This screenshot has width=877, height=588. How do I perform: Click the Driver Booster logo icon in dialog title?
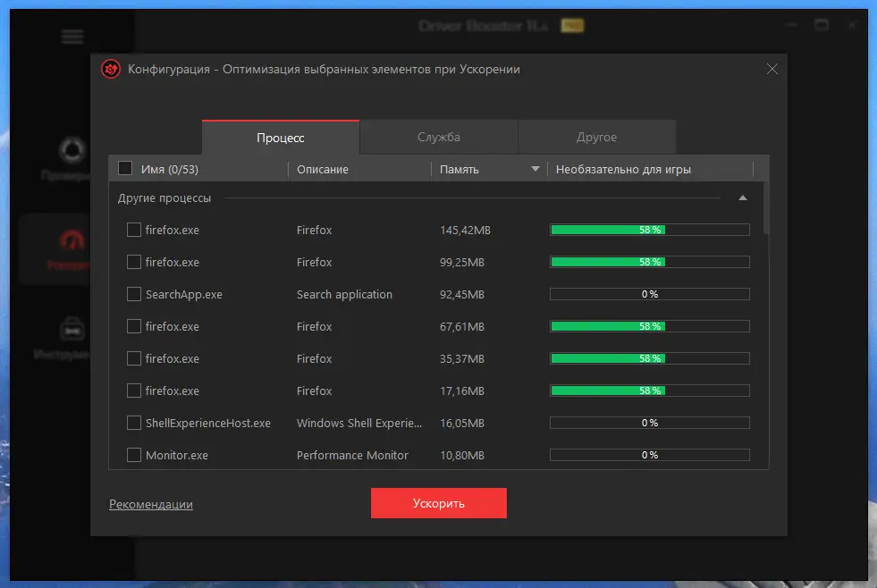111,70
